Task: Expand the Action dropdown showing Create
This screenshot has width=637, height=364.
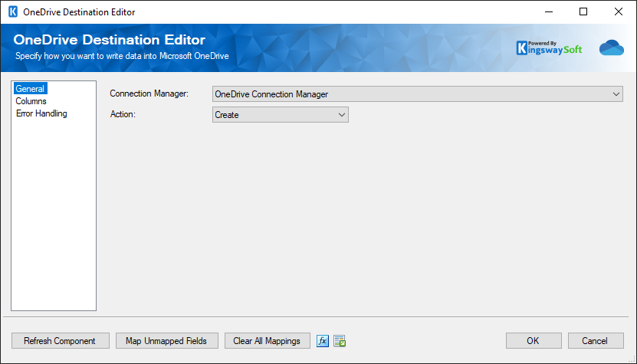Action: point(281,114)
